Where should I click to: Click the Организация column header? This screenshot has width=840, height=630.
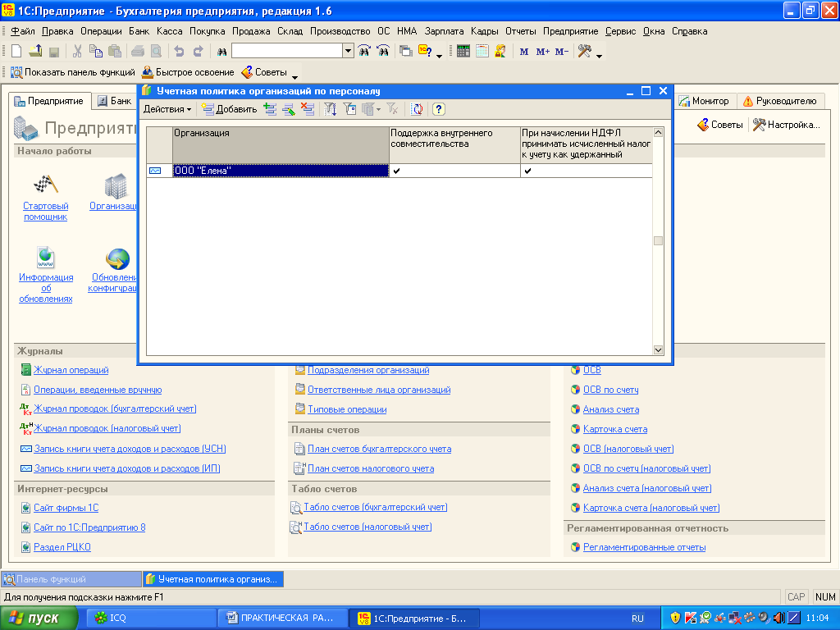(x=281, y=145)
